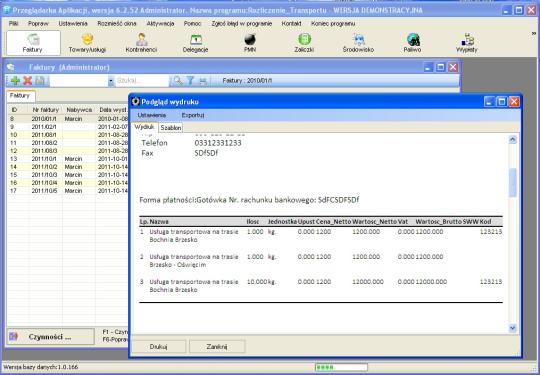Click the Zamknij button
This screenshot has width=540, height=375.
click(x=217, y=346)
